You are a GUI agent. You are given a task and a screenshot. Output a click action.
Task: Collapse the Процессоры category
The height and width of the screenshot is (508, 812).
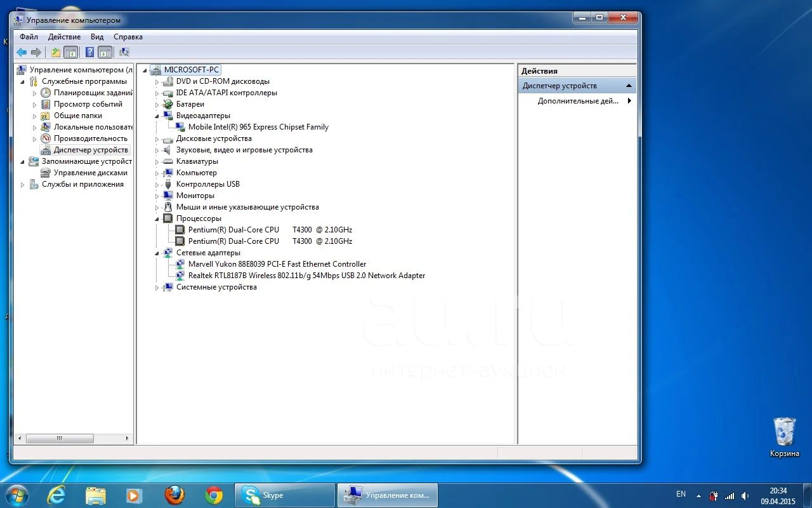(157, 219)
